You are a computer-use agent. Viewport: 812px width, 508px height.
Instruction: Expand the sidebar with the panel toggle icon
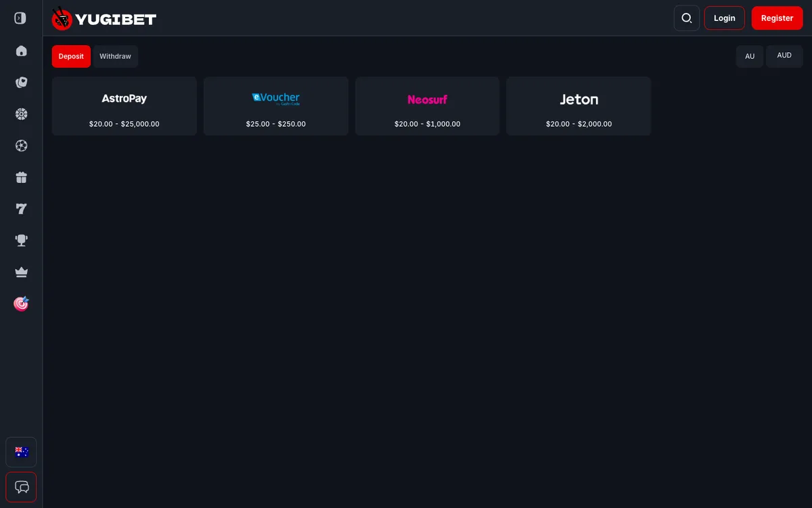20,18
